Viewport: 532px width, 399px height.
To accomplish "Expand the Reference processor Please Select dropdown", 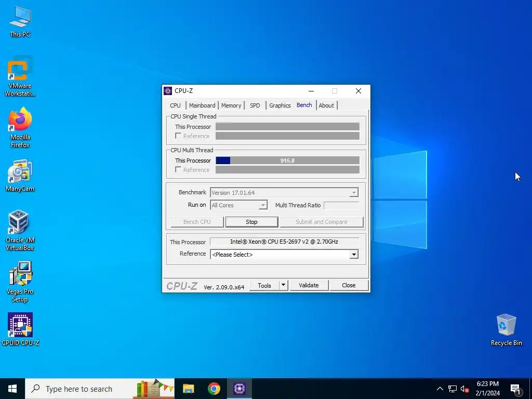I will click(x=354, y=255).
